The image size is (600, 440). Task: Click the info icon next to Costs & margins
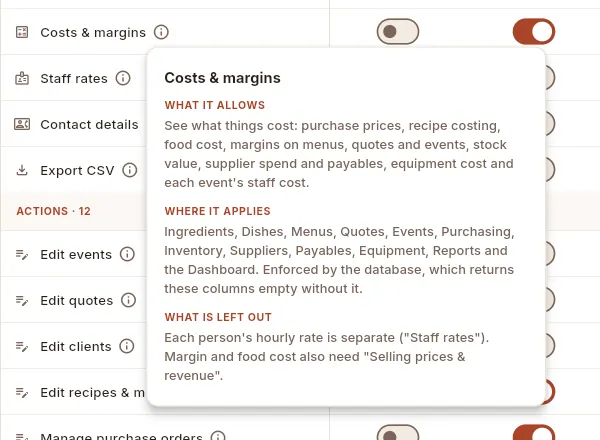(161, 32)
